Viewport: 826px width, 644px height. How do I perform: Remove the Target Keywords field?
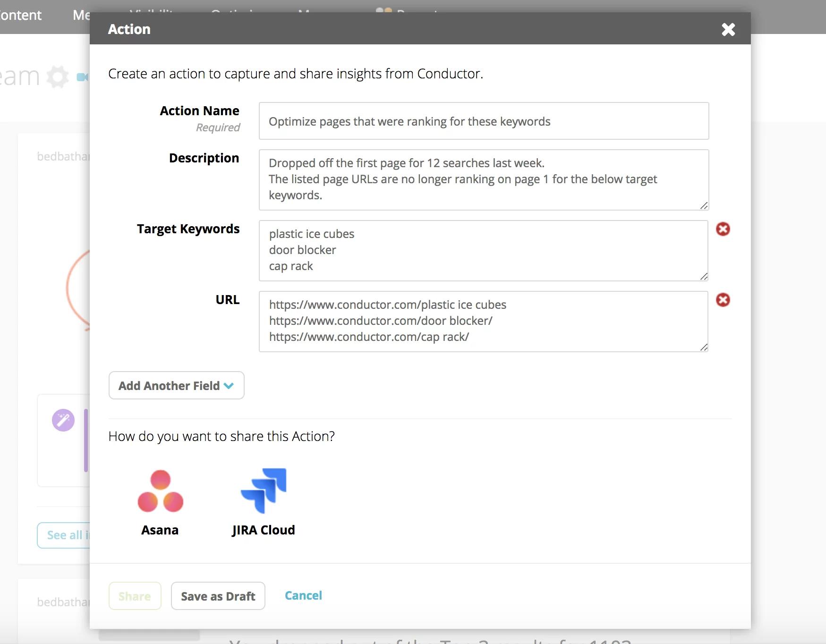[723, 229]
